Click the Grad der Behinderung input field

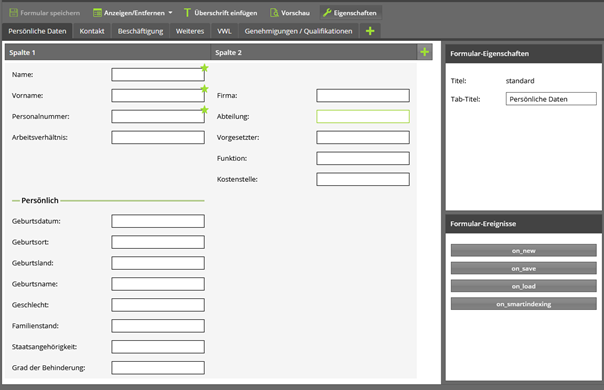158,368
